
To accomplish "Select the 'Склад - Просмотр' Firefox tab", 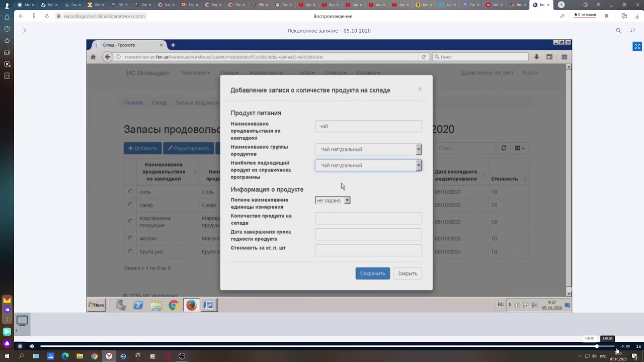I will [x=130, y=45].
